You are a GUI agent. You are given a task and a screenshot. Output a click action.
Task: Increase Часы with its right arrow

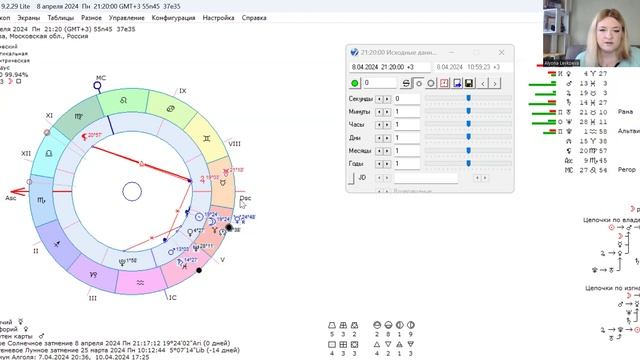[x=387, y=125]
